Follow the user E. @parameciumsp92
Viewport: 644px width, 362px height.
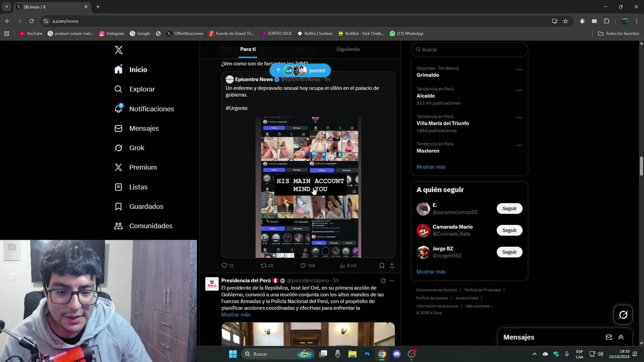pos(509,209)
